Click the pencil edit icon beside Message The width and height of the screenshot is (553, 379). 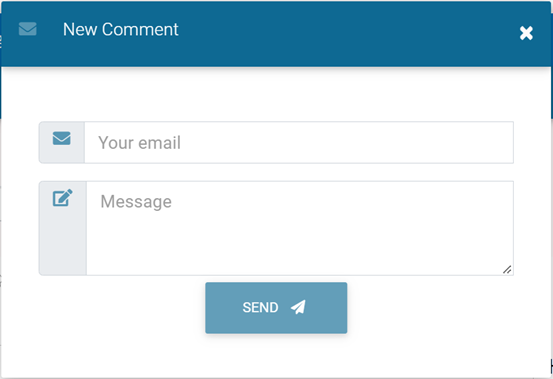coord(63,198)
